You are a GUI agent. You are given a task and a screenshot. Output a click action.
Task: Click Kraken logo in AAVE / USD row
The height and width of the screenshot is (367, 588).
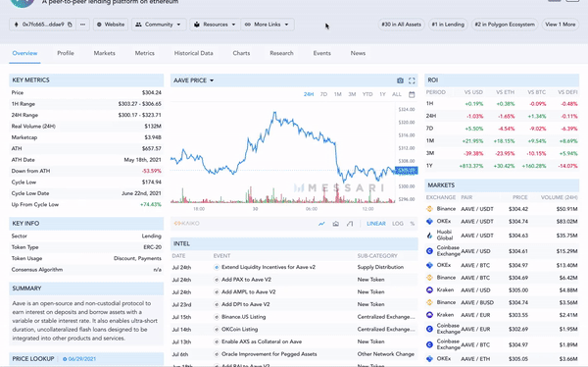[x=430, y=290]
